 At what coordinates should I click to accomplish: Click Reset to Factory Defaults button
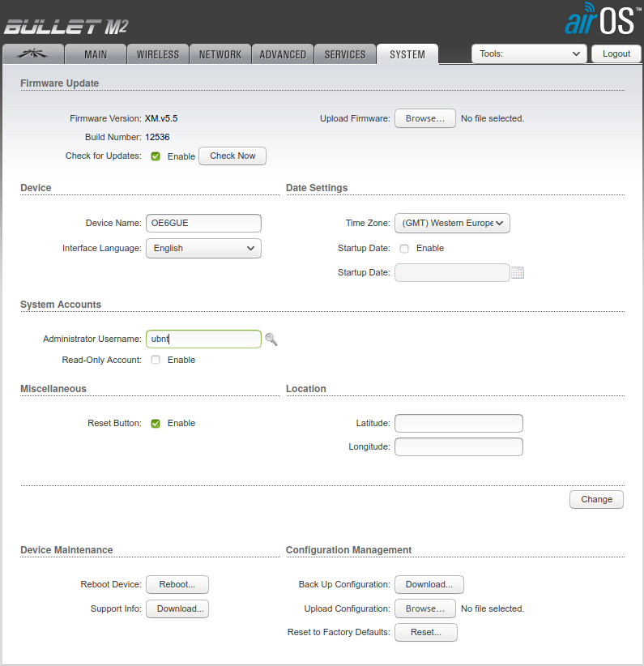(x=425, y=633)
